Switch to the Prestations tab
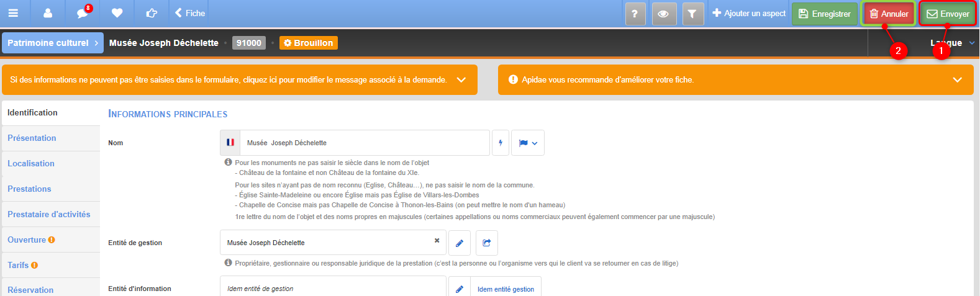 click(x=51, y=189)
